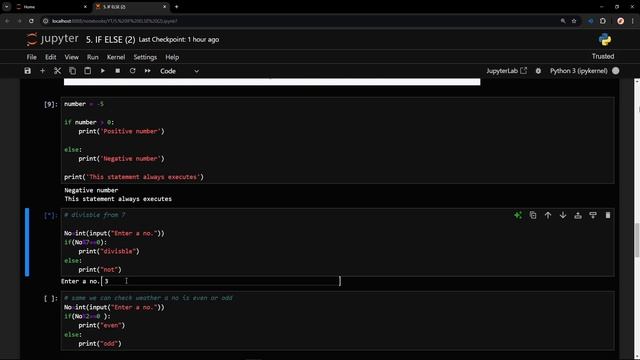This screenshot has height=360, width=640.
Task: Restart the kernel with the circular arrow icon
Action: (132, 71)
